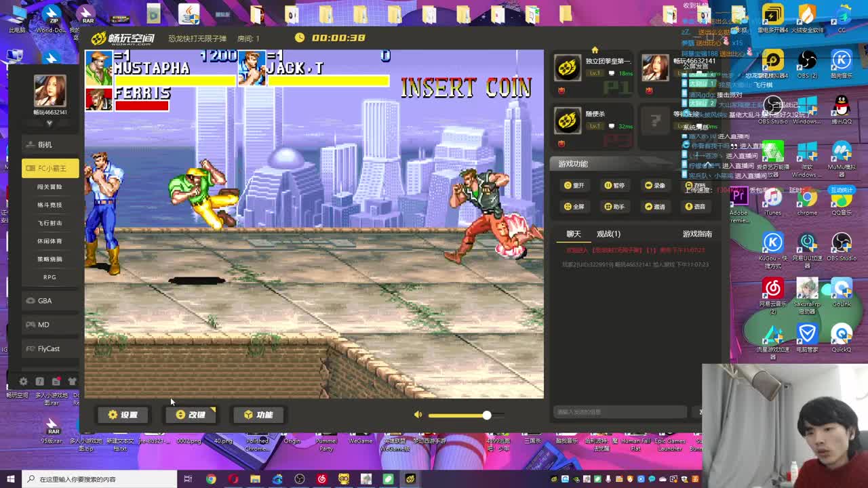Open the 飞行射击 game genre
The height and width of the screenshot is (488, 868).
pyautogui.click(x=50, y=223)
